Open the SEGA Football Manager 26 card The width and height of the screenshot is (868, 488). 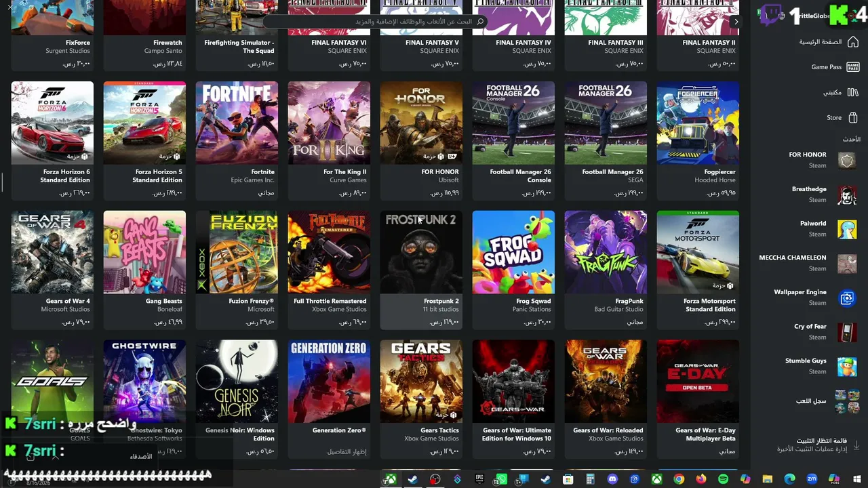click(x=606, y=140)
